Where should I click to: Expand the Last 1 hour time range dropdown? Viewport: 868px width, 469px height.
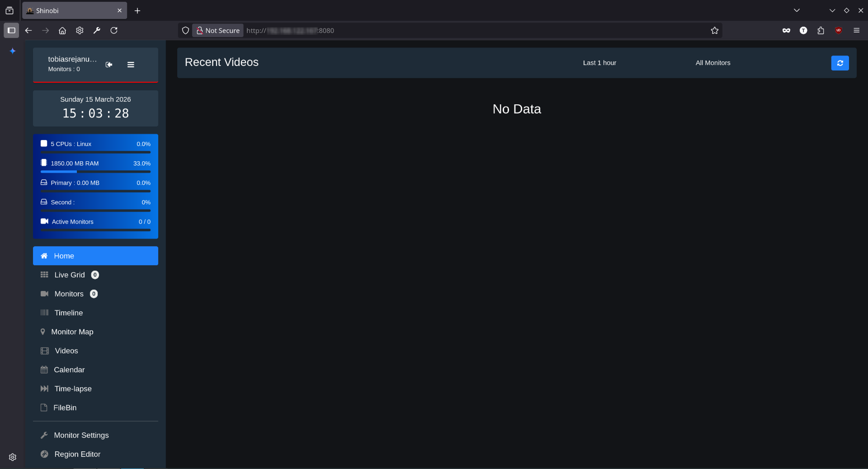click(599, 63)
